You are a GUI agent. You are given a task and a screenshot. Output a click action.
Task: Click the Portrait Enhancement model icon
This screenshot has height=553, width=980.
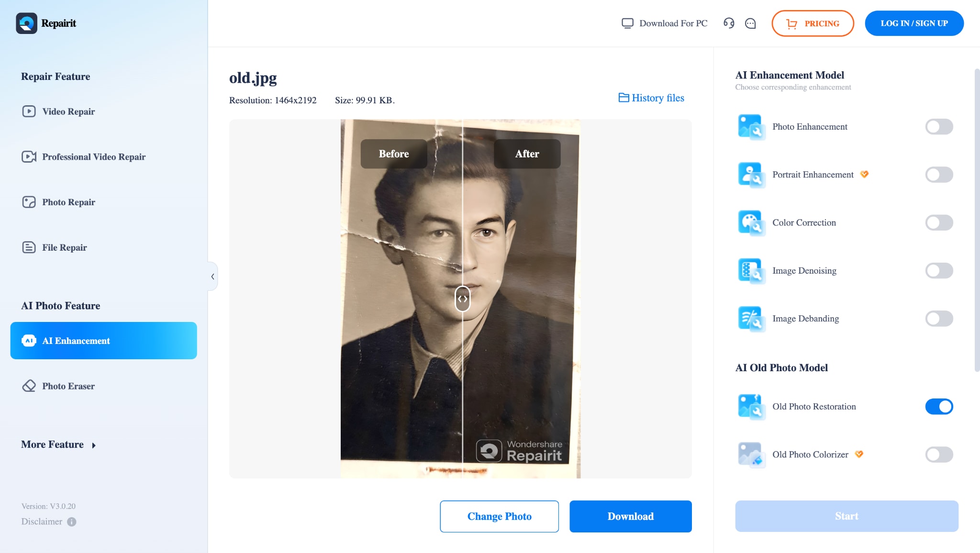(x=751, y=175)
